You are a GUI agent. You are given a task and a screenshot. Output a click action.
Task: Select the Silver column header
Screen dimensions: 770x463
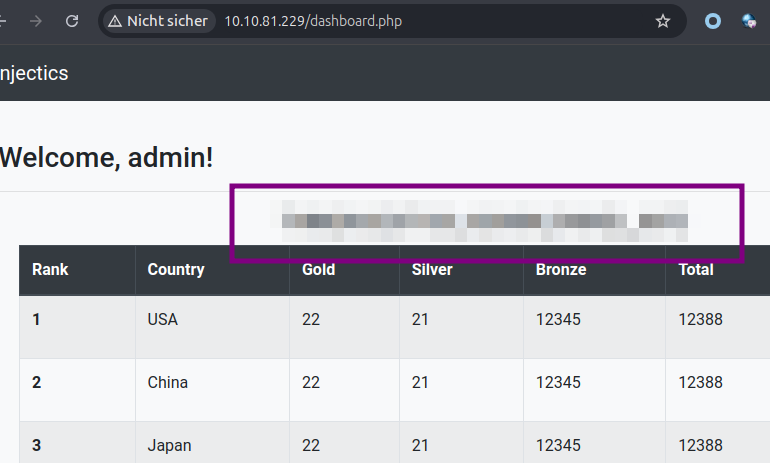[432, 270]
